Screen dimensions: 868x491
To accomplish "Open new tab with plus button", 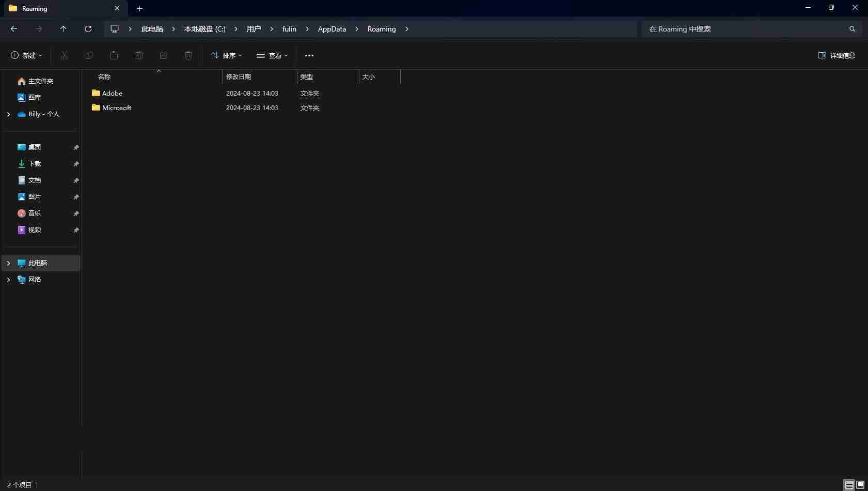I will 139,8.
